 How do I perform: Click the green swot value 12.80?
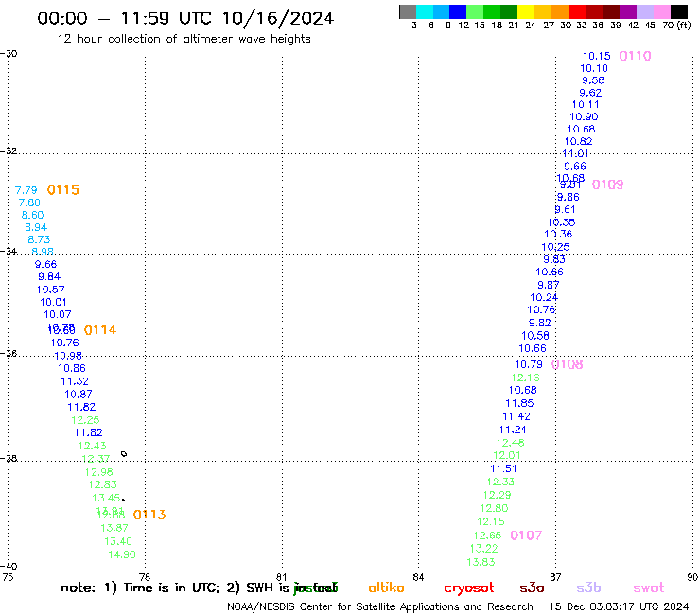pos(494,509)
